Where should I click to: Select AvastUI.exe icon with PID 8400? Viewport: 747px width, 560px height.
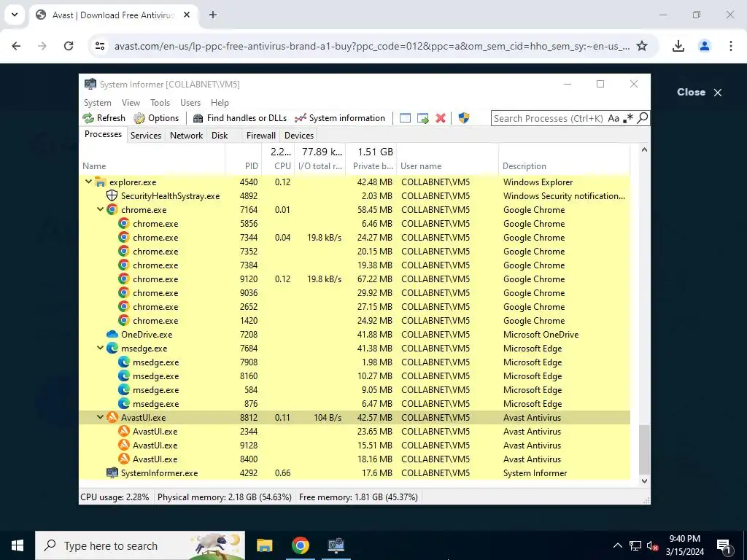(124, 459)
